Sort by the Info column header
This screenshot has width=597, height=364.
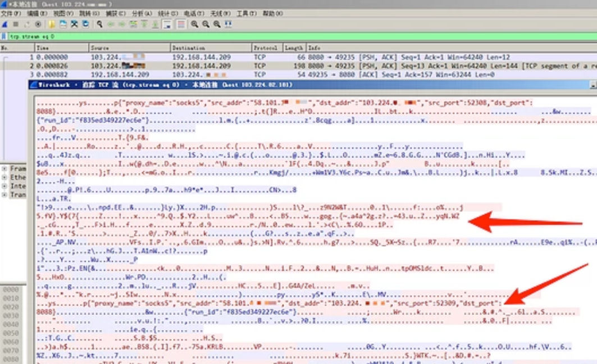click(452, 48)
